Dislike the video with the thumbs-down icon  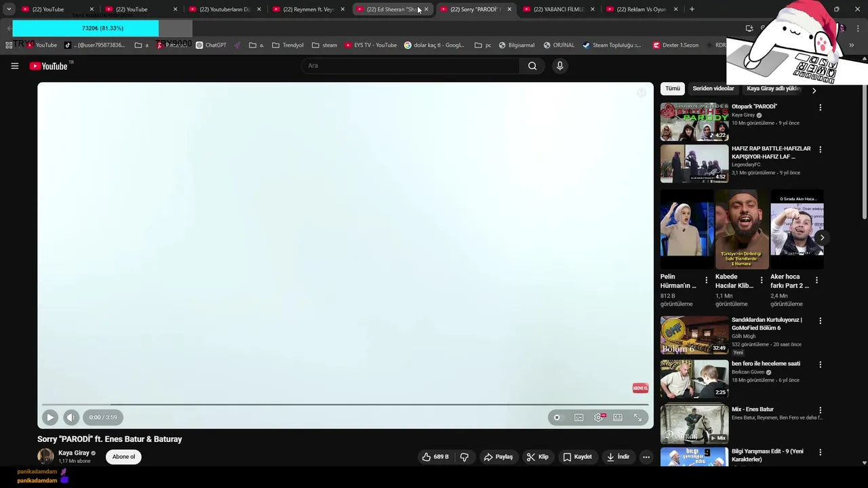click(x=465, y=457)
